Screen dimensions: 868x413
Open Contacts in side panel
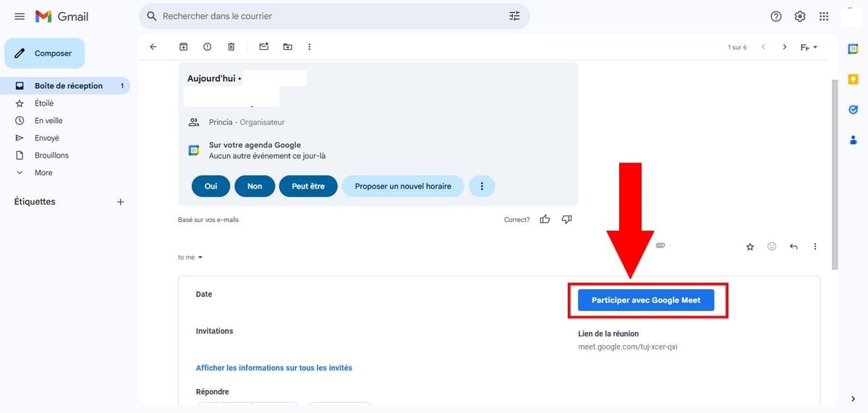click(x=853, y=140)
